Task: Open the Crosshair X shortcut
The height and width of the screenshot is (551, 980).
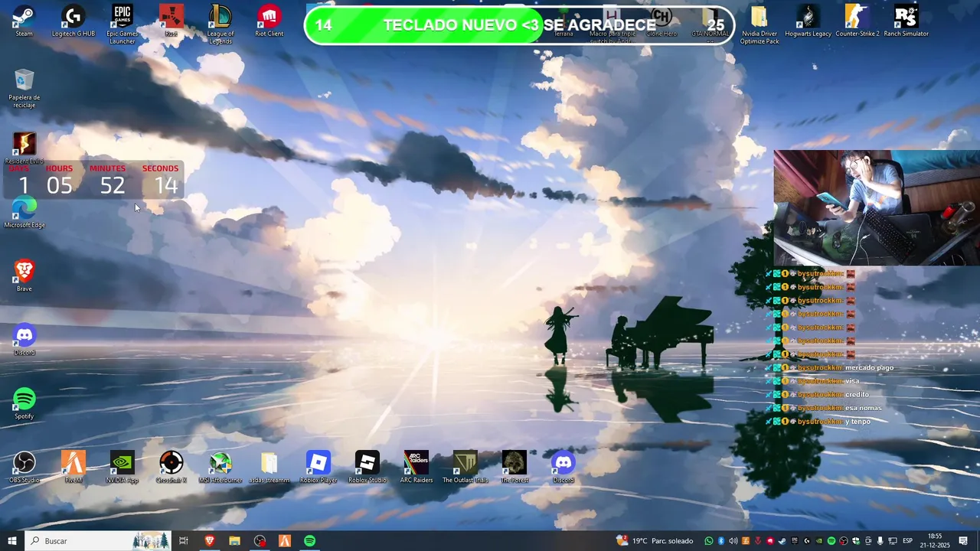Action: [x=171, y=467]
